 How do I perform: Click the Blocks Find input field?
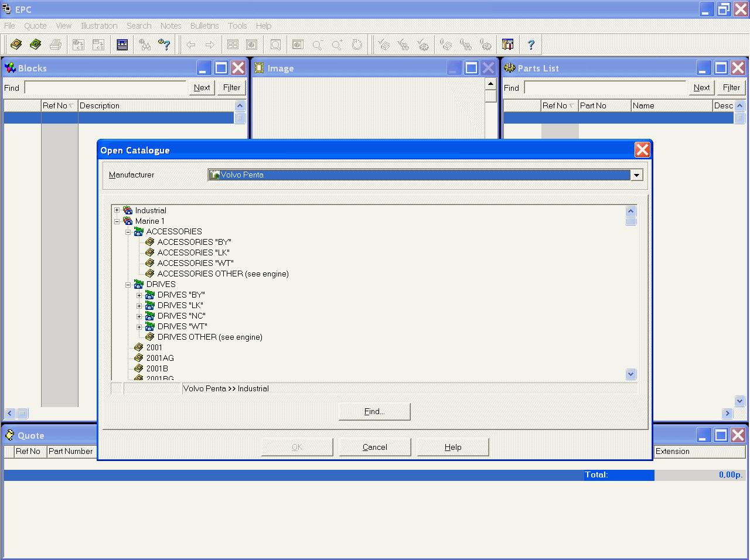pyautogui.click(x=105, y=88)
